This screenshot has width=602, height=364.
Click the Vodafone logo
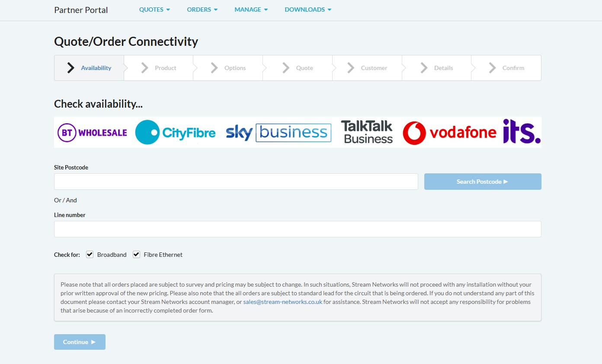coord(449,133)
